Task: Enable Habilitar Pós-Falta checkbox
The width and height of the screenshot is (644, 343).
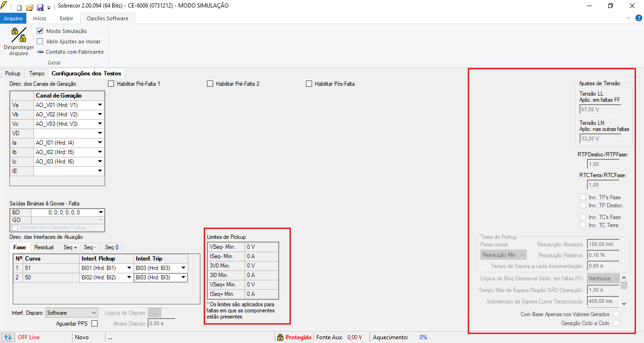Action: point(309,84)
